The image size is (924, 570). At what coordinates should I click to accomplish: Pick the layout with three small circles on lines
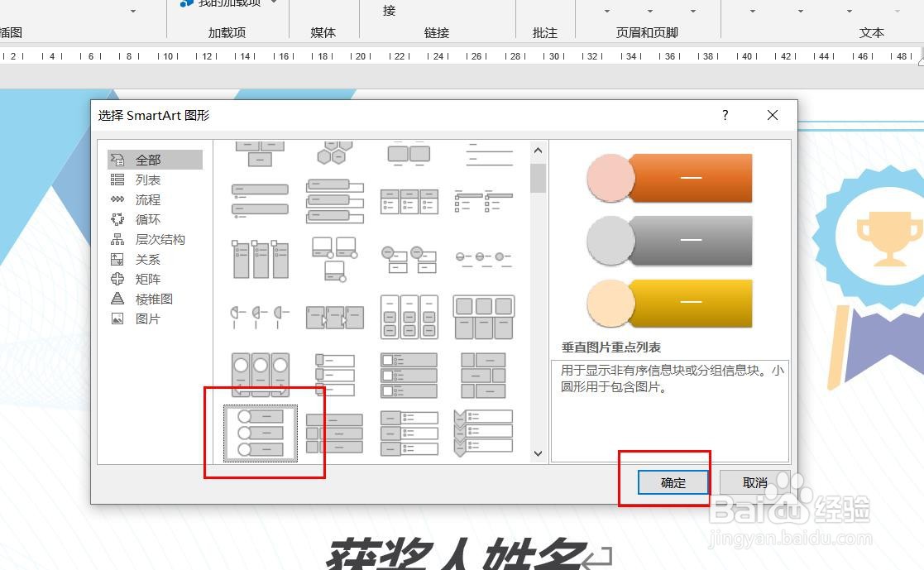[x=483, y=259]
